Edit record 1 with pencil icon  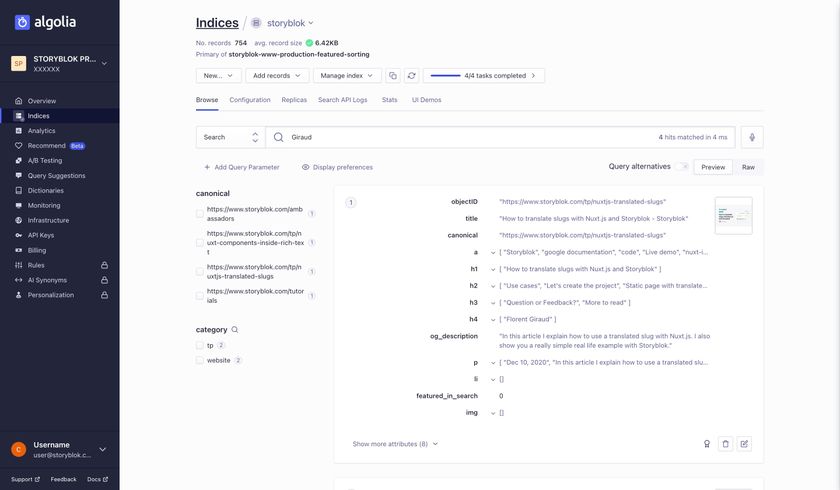point(744,444)
